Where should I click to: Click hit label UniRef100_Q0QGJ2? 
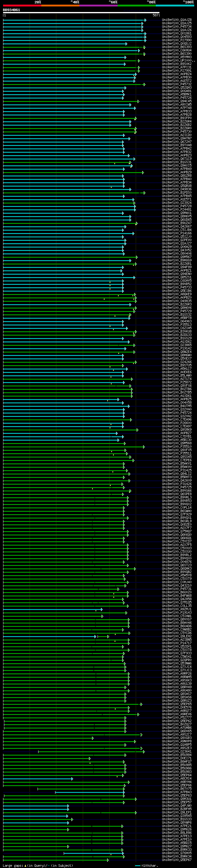coord(177,43)
